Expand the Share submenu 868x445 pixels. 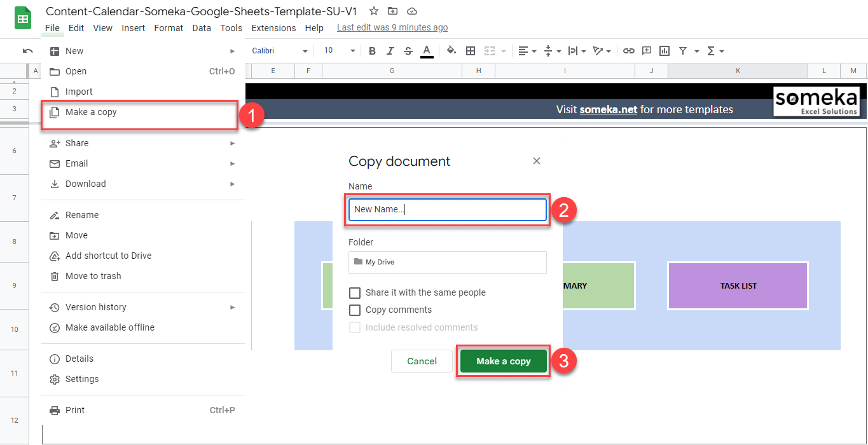tap(143, 143)
